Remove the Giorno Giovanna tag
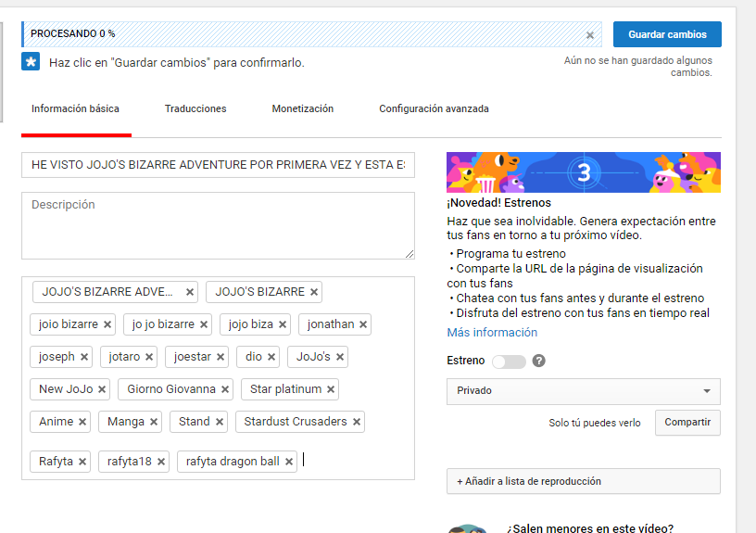 [x=225, y=389]
